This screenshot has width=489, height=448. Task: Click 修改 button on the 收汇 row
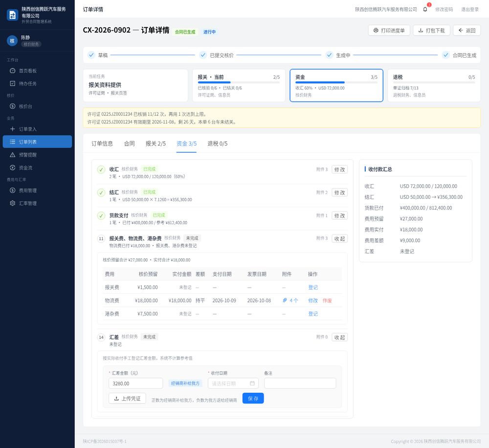click(339, 170)
